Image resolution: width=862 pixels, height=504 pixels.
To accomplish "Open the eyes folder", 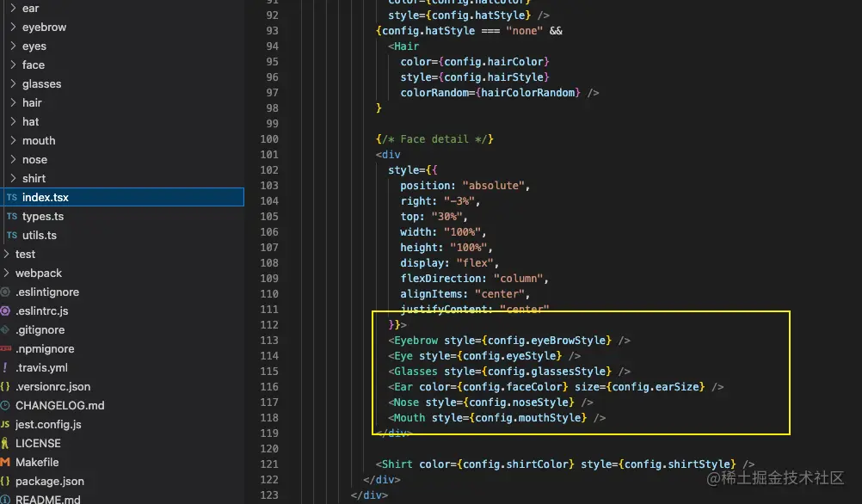I will coord(34,46).
